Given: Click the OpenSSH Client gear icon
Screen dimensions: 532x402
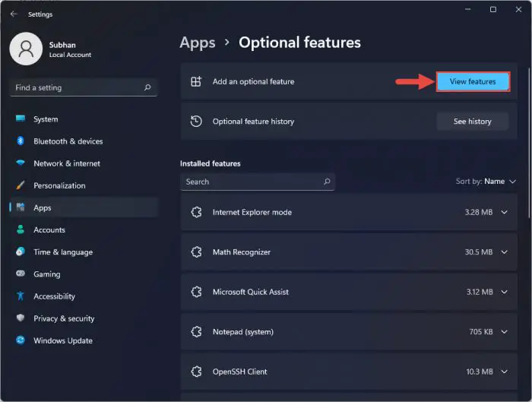Looking at the screenshot, I should [x=196, y=372].
